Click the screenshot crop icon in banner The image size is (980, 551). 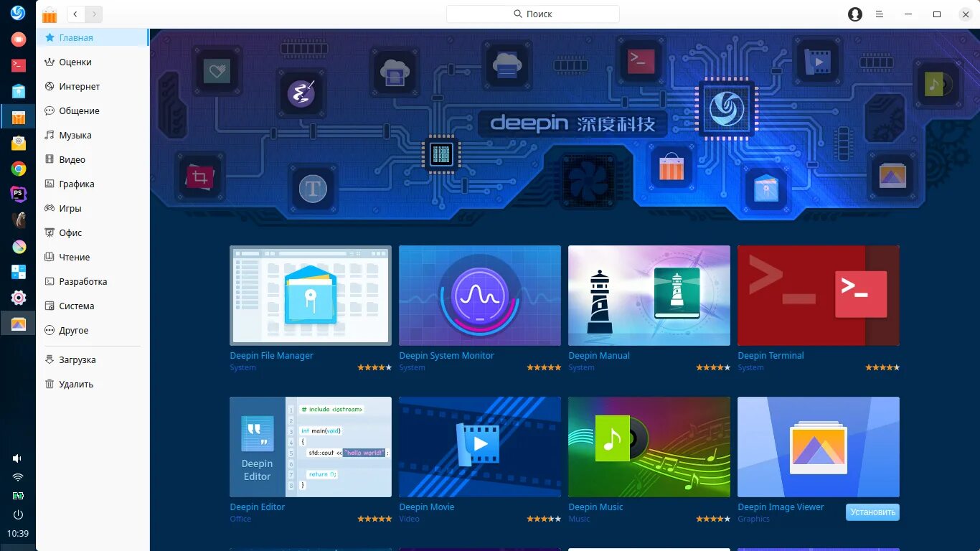tap(200, 176)
